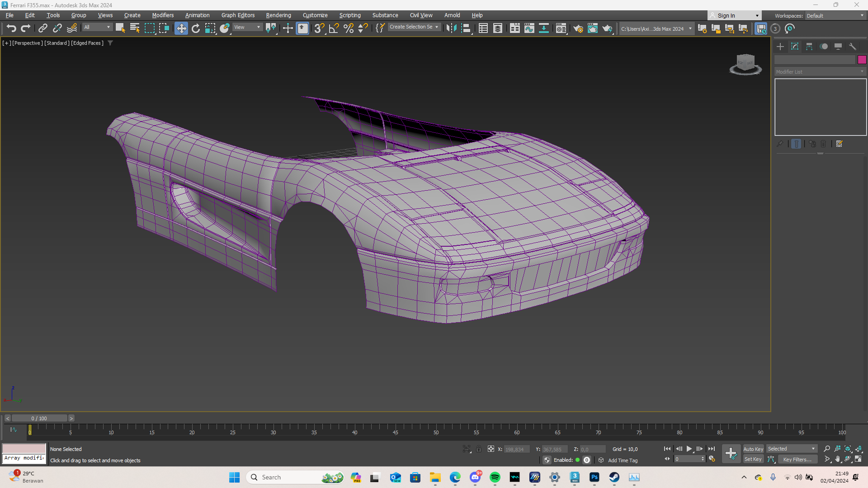Click the Select and Link chain icon

point(42,28)
